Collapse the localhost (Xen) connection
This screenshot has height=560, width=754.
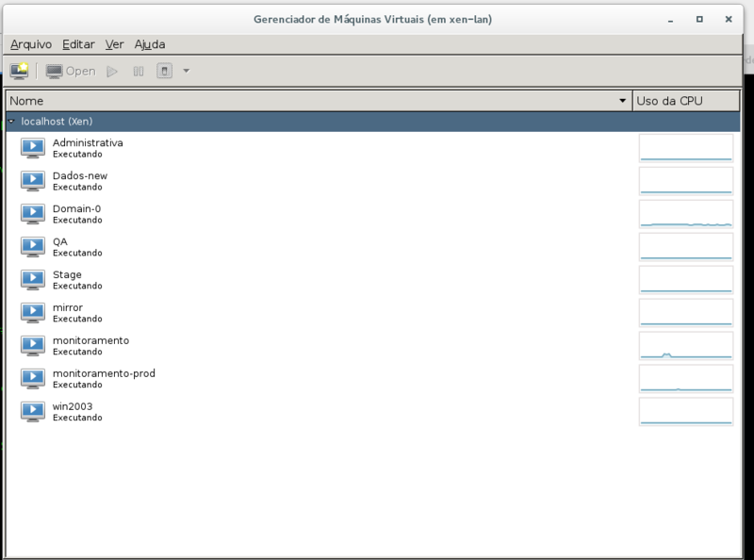coord(11,122)
